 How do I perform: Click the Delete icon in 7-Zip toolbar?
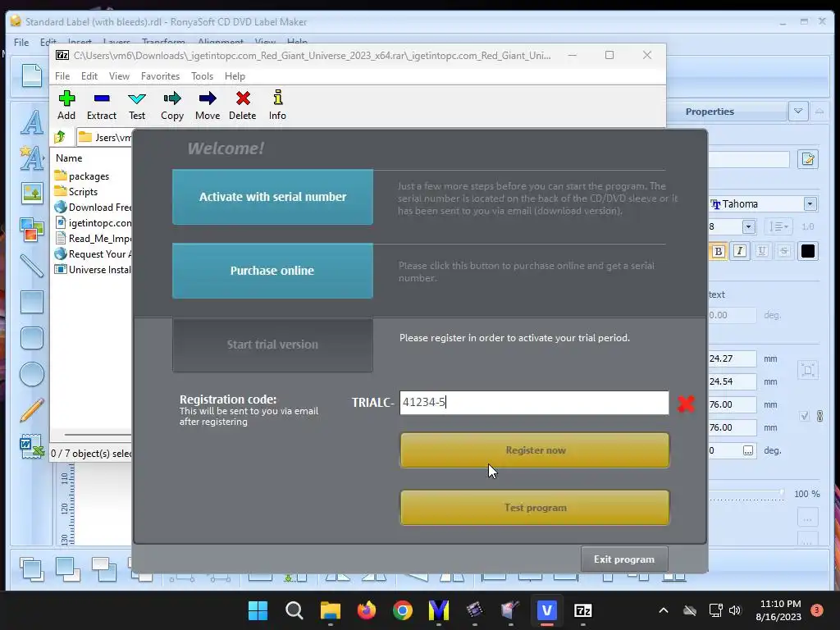coord(243,105)
